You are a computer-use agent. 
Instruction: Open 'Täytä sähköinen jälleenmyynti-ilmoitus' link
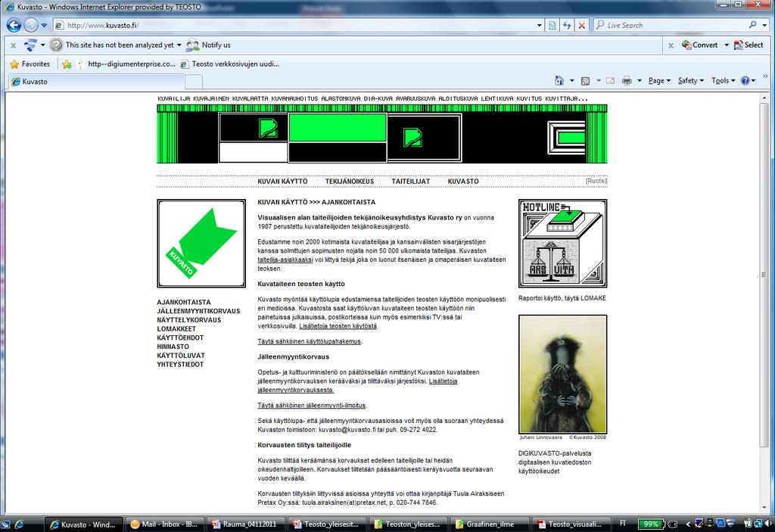tap(311, 406)
